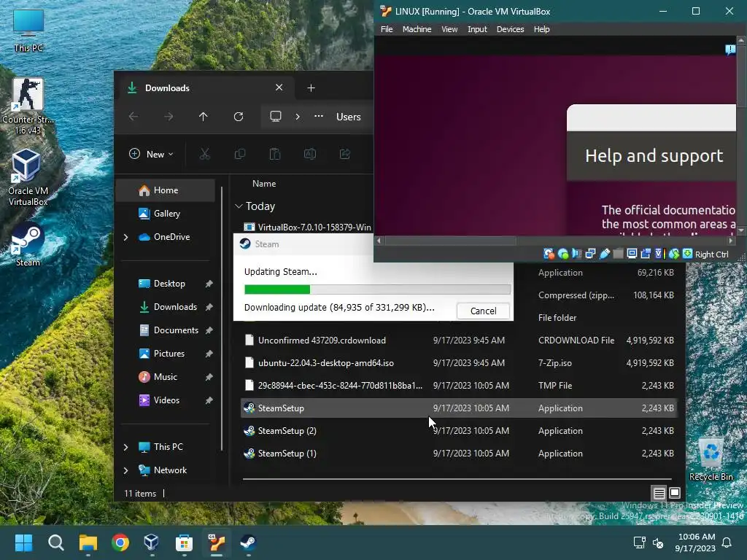The image size is (747, 560).
Task: Open the VirtualBox recording status icon
Action: point(646,254)
